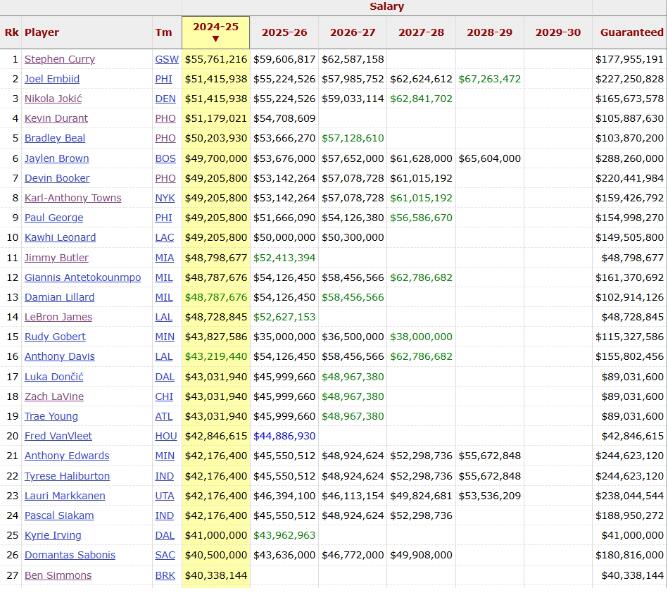The height and width of the screenshot is (592, 667).
Task: Open the NYK team link
Action: [x=165, y=198]
